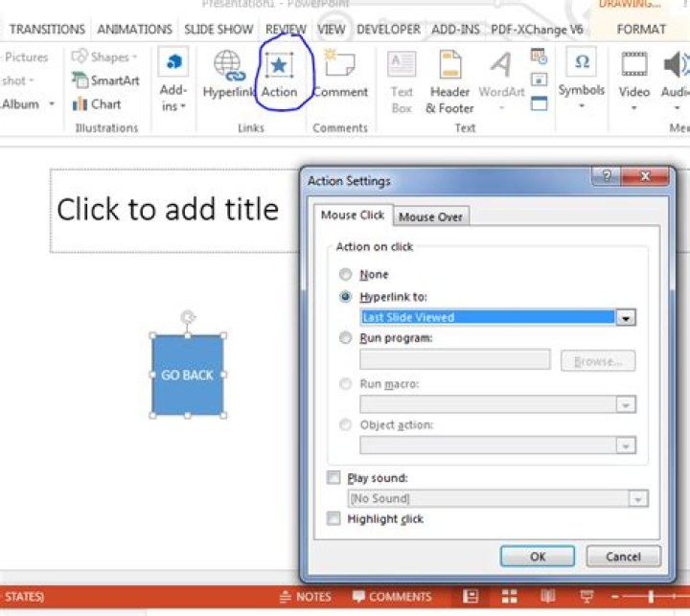Open the ANIMATIONS ribbon tab
The width and height of the screenshot is (690, 616).
click(134, 29)
